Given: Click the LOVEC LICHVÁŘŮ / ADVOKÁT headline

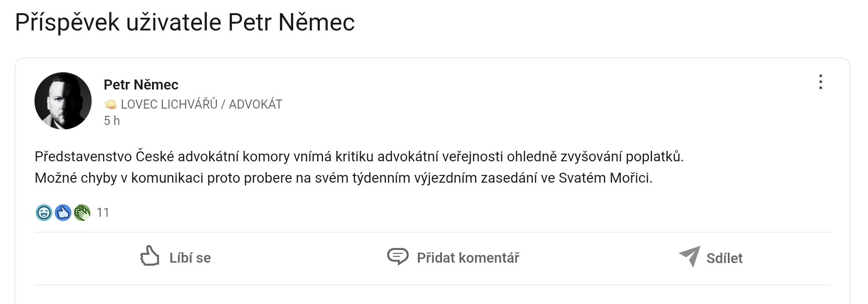Looking at the screenshot, I should pos(201,105).
